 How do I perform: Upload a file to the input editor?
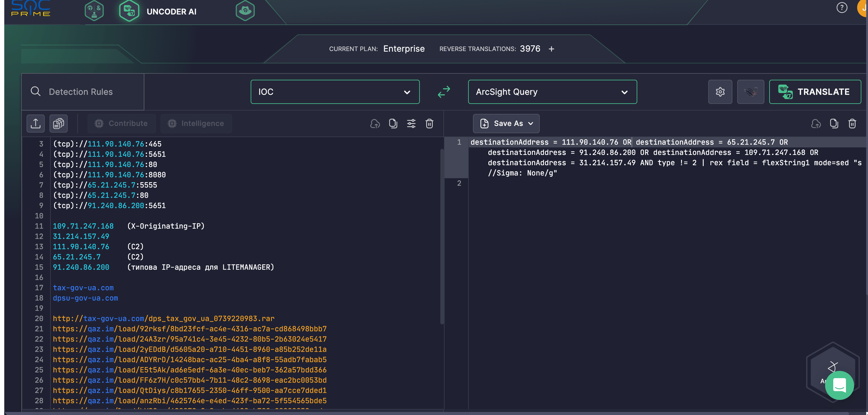[36, 123]
